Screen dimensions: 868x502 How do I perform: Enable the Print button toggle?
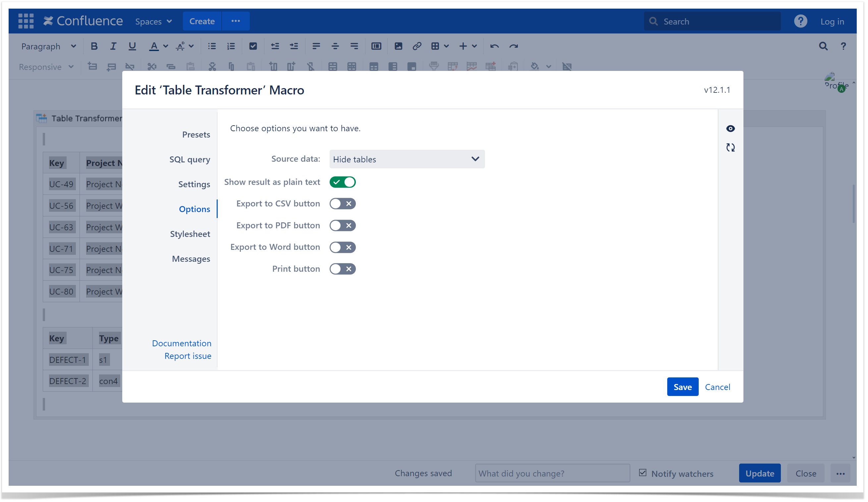click(342, 269)
